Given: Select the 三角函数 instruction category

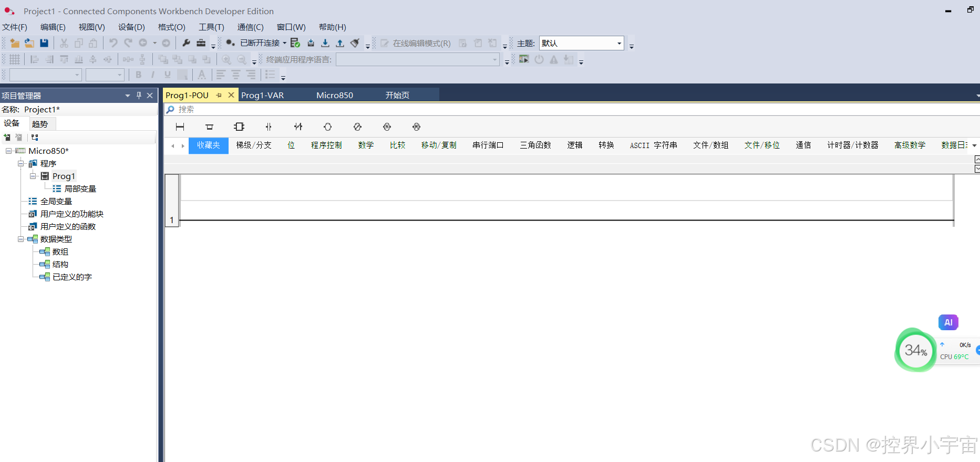Looking at the screenshot, I should 535,145.
